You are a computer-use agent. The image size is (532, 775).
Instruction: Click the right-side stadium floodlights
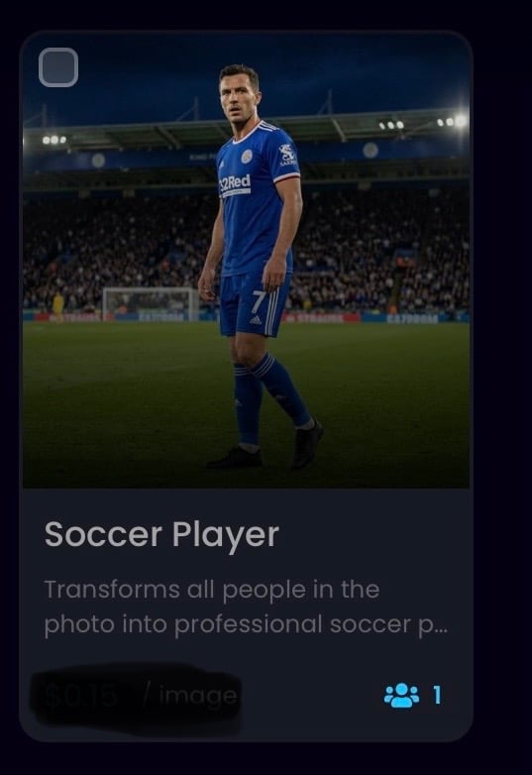coord(423,123)
